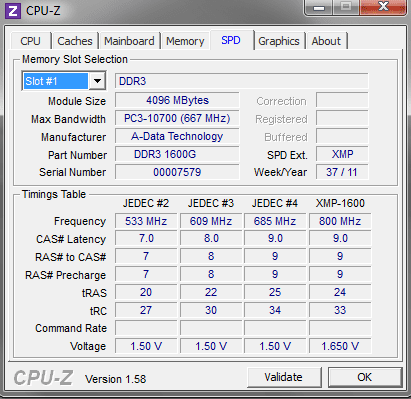411x399 pixels.
Task: Click the A-Data Technology manufacturer value
Action: (177, 136)
